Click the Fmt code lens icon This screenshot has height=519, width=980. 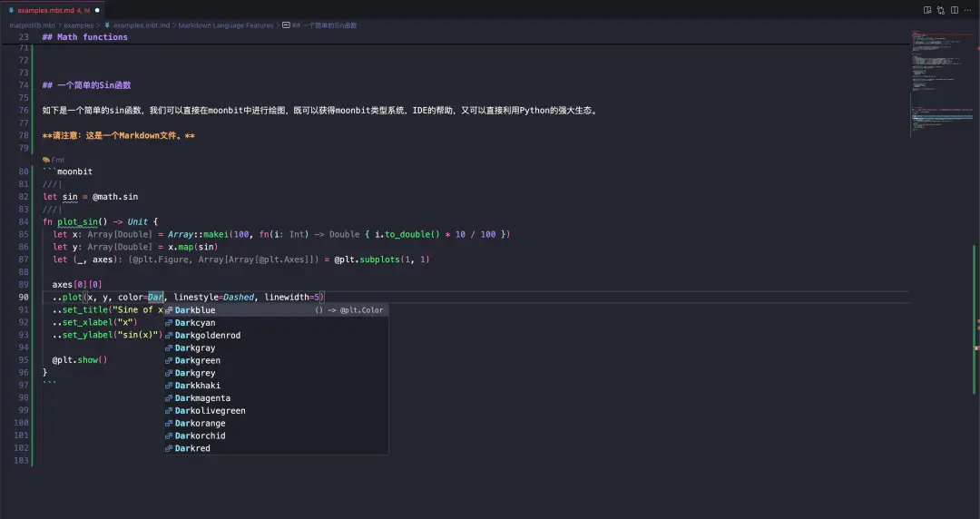[x=45, y=160]
